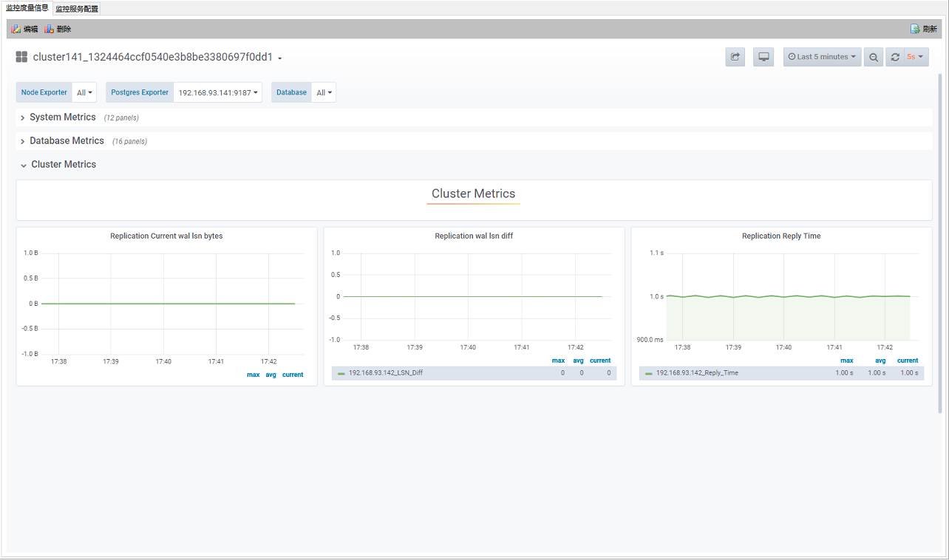Click the (16 panels) count text
Image resolution: width=949 pixels, height=560 pixels.
click(129, 142)
